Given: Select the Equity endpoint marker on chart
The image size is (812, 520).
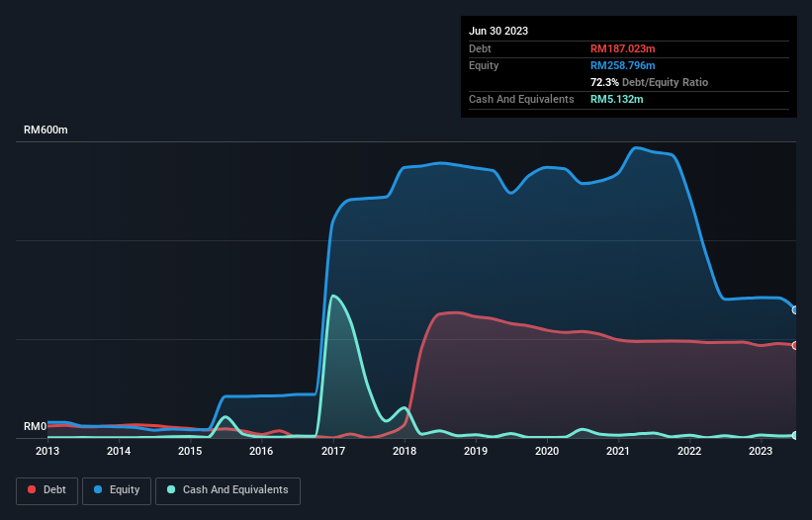Looking at the screenshot, I should 795,310.
